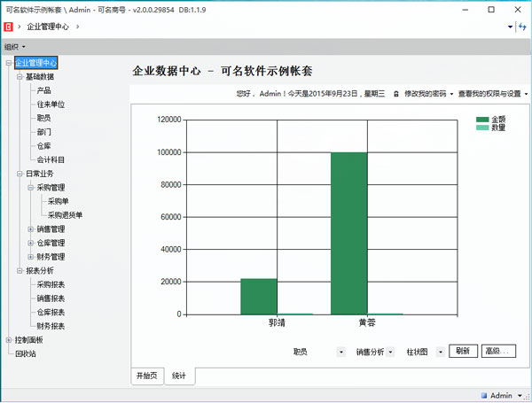Select 采购单 in the tree

[x=59, y=201]
